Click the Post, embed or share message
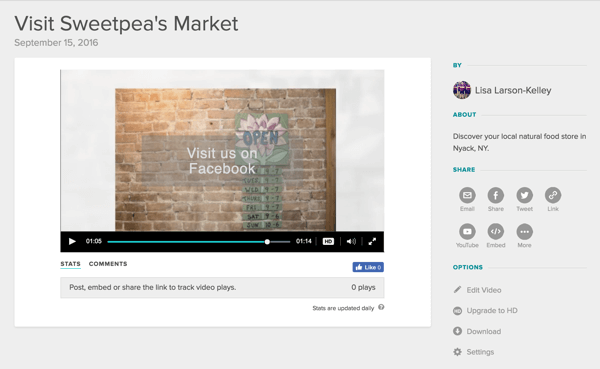This screenshot has height=369, width=600. (153, 287)
